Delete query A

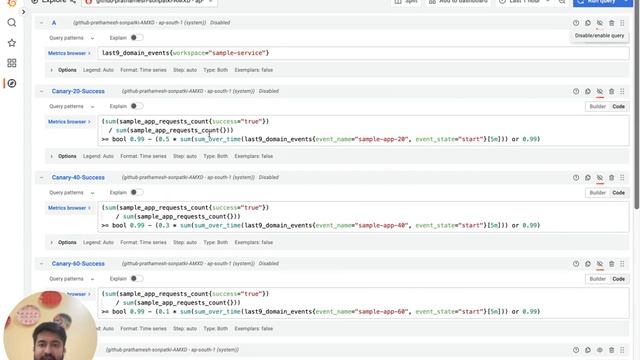tap(611, 23)
